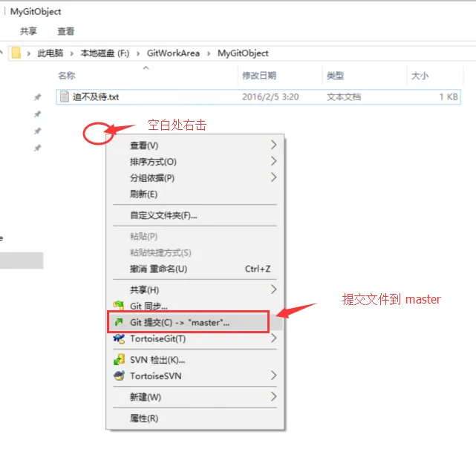Select Git 同步... menu entry
The image size is (476, 449).
[x=195, y=306]
